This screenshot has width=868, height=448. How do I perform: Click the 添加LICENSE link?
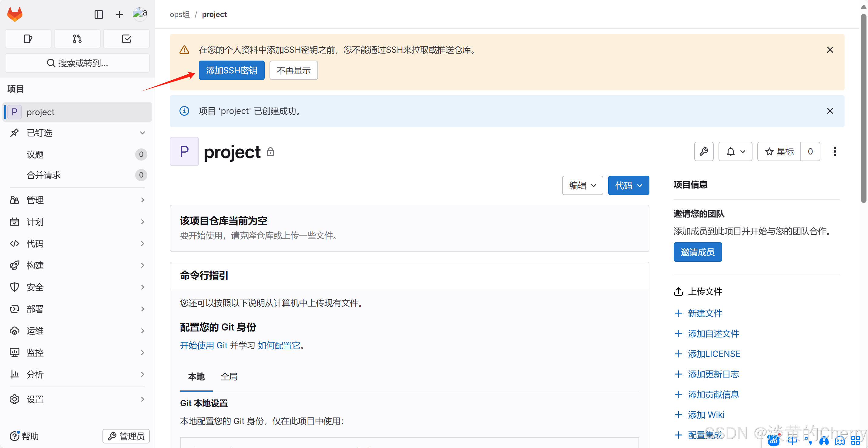(x=714, y=354)
